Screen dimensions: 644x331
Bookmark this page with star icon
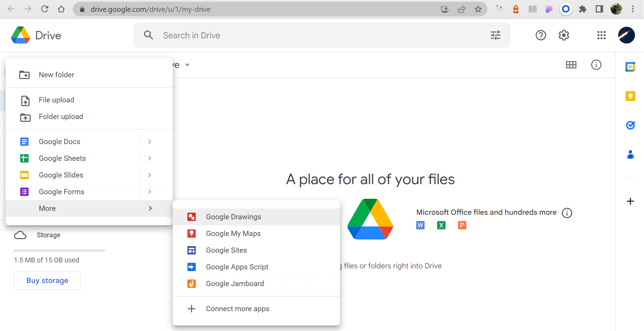[478, 9]
